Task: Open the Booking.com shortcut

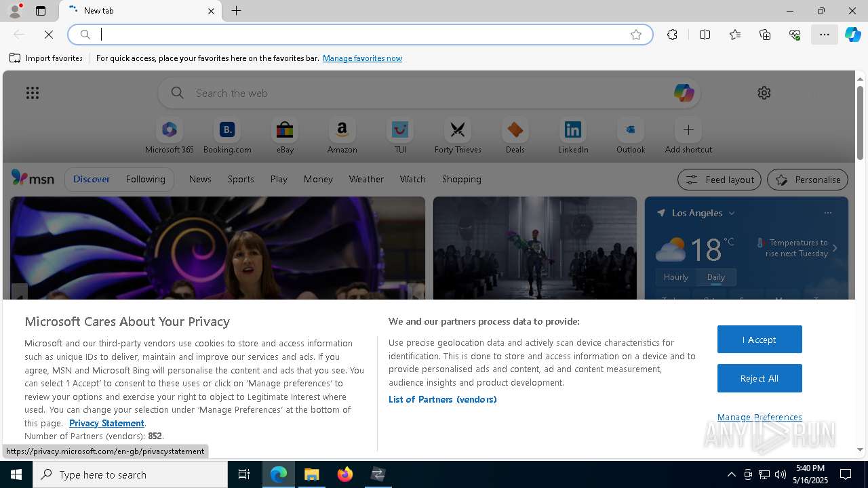Action: click(x=227, y=136)
